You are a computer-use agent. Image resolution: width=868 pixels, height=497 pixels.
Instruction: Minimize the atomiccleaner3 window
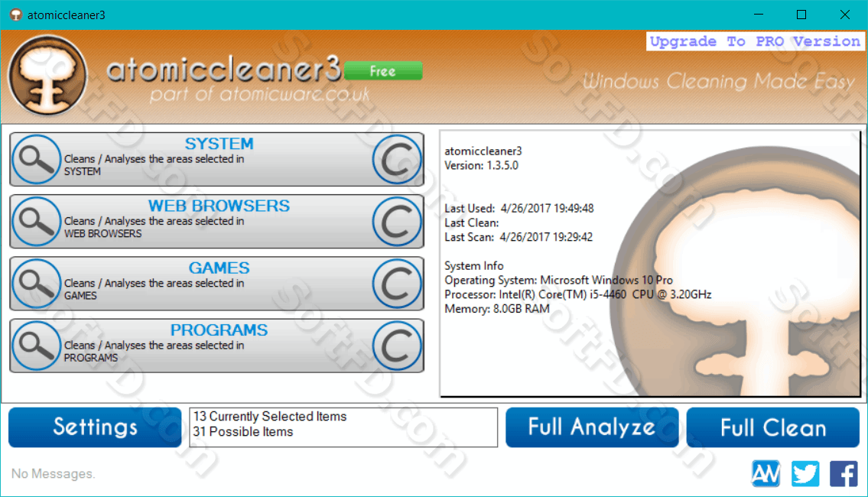tap(759, 15)
